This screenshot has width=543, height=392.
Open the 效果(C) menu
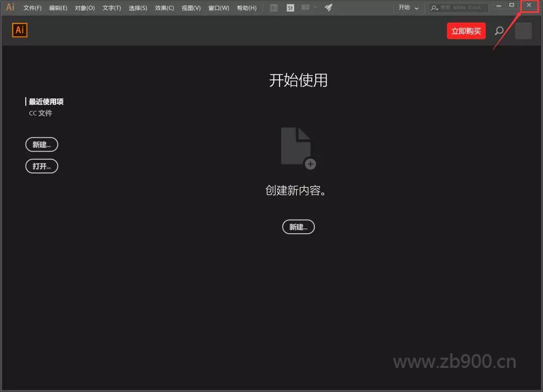[164, 8]
